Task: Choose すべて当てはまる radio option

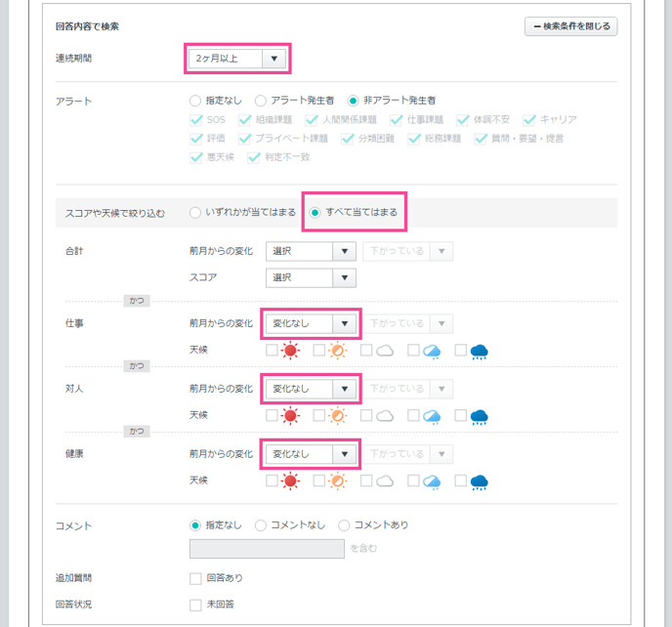Action: pos(315,213)
